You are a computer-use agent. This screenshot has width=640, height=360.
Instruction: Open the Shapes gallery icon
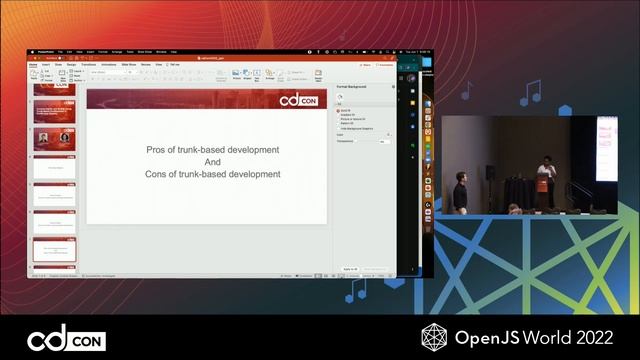click(x=247, y=74)
